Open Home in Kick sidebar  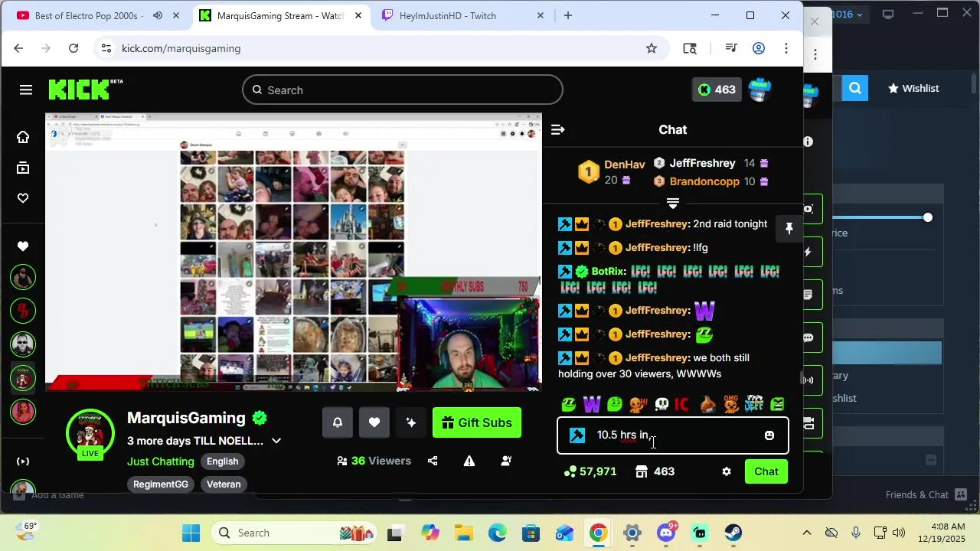pos(23,137)
